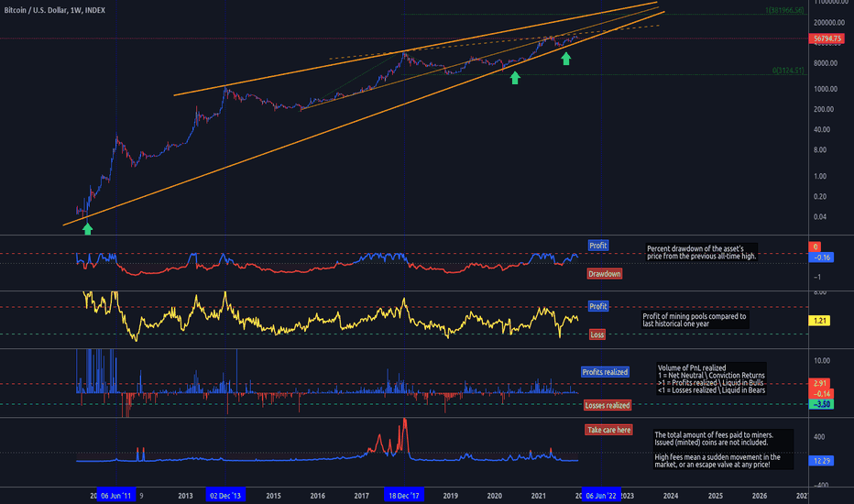The height and width of the screenshot is (504, 854).
Task: Select the red Drawdown label
Action: pos(604,273)
